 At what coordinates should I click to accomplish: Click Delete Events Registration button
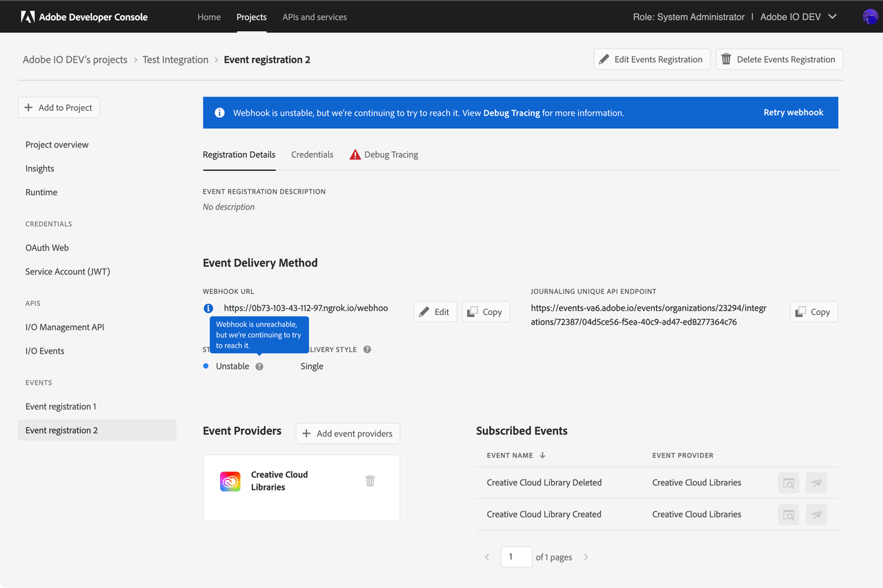tap(780, 59)
